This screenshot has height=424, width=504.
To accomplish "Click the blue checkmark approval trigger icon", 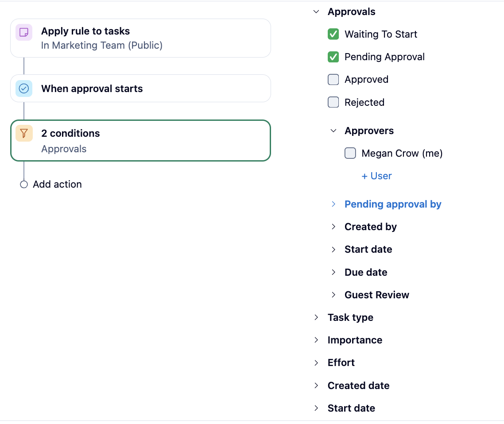I will [24, 89].
